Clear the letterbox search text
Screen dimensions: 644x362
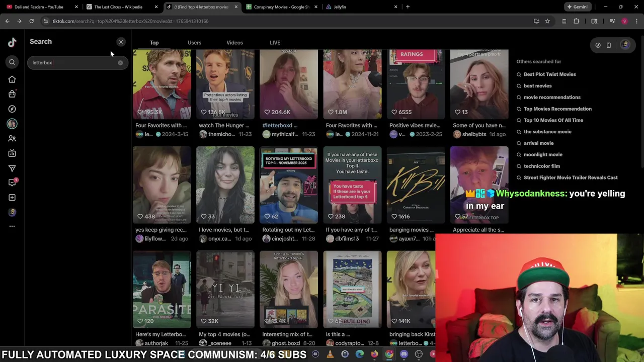120,63
